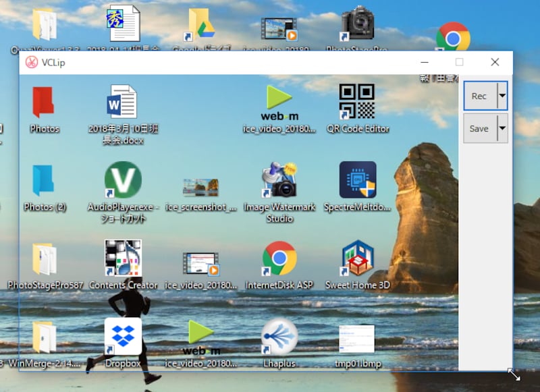Click the Rec button in VCLip
The width and height of the screenshot is (540, 392).
pos(481,96)
